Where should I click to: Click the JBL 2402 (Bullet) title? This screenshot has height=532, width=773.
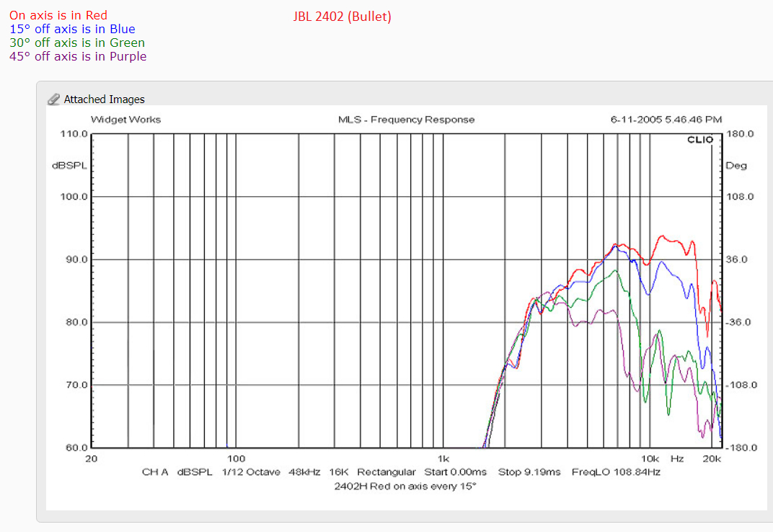point(342,17)
